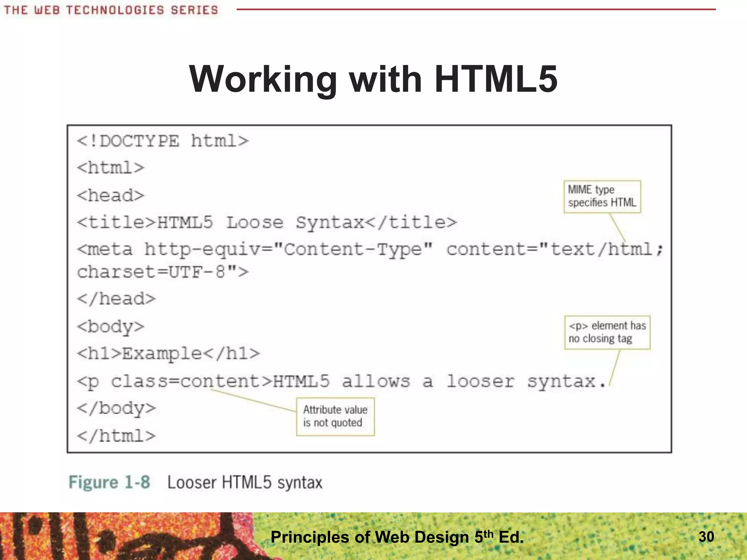Click the opening "<head>" tag line
747x560 pixels.
point(111,195)
